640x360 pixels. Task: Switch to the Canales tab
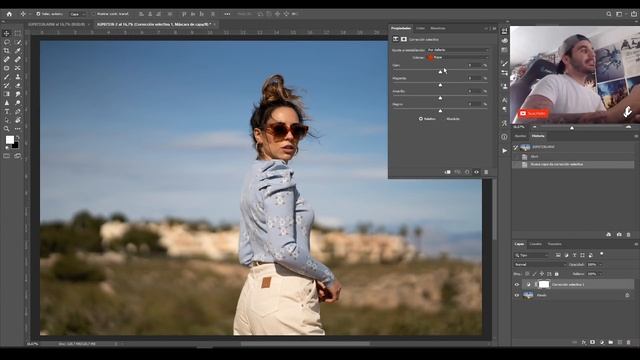tap(536, 244)
